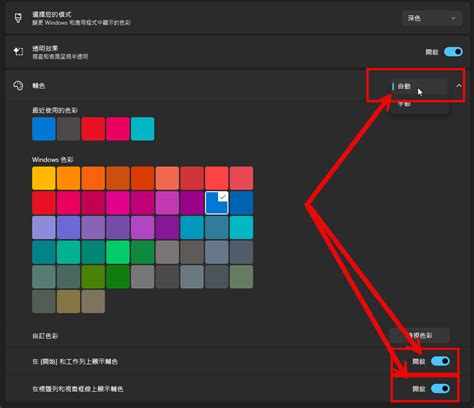Pick the blue swatch in recent colors
This screenshot has height=408, width=474.
tap(44, 129)
